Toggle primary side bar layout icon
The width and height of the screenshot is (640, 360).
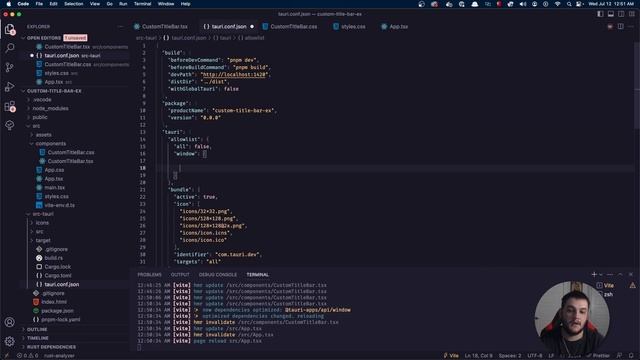click(x=600, y=14)
